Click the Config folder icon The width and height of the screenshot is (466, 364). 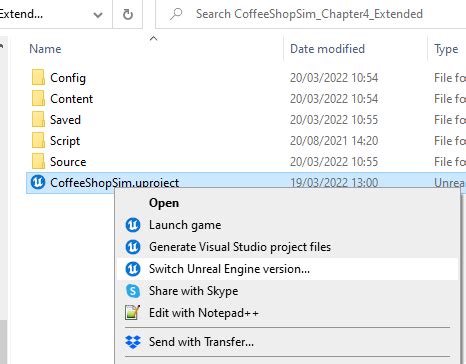[38, 78]
